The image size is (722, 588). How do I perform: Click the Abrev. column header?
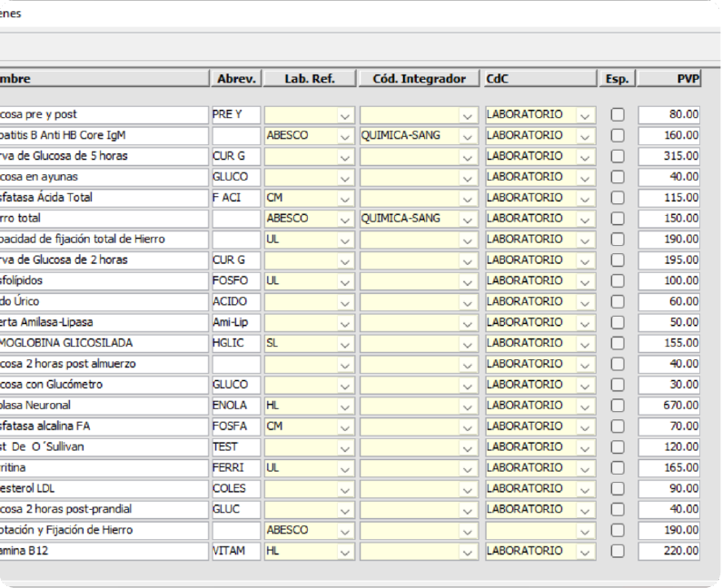coord(236,79)
